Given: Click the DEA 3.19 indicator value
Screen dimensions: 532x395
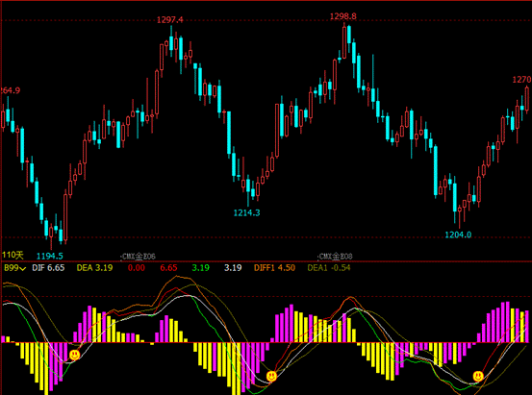Looking at the screenshot, I should [x=94, y=268].
